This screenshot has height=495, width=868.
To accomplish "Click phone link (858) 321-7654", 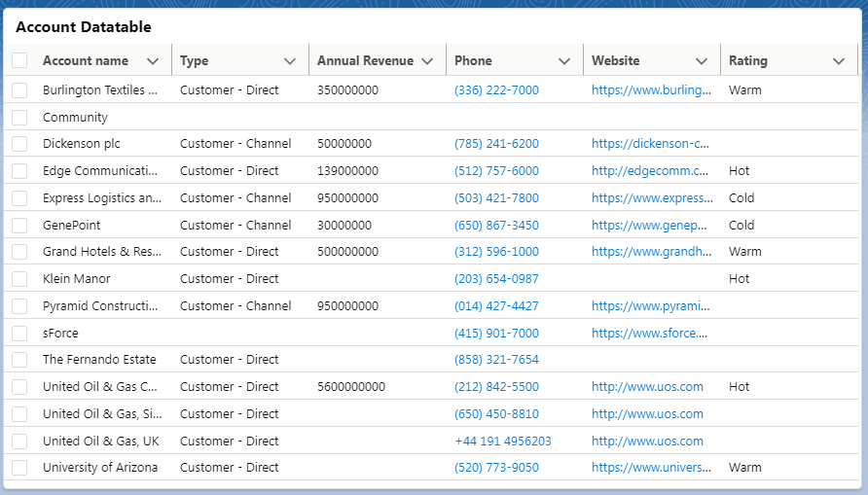I will (496, 360).
